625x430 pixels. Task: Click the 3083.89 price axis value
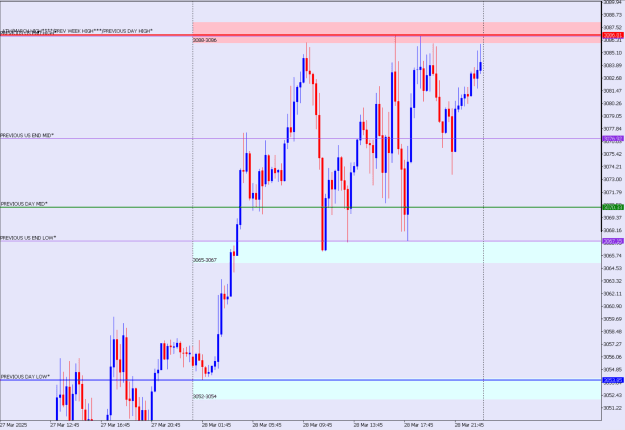pyautogui.click(x=613, y=65)
